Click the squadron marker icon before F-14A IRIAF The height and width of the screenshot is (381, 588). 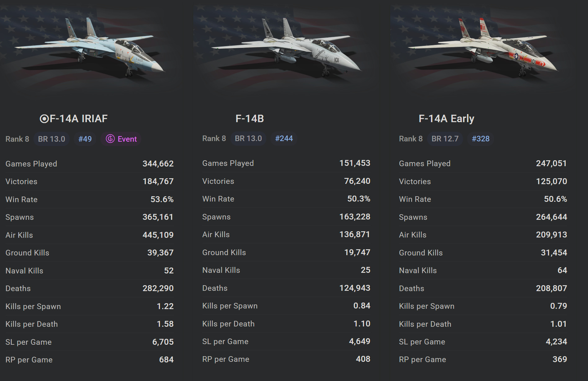[44, 119]
